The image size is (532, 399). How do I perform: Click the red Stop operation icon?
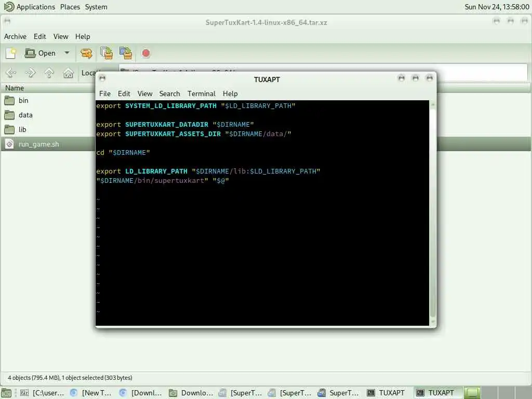click(x=146, y=54)
